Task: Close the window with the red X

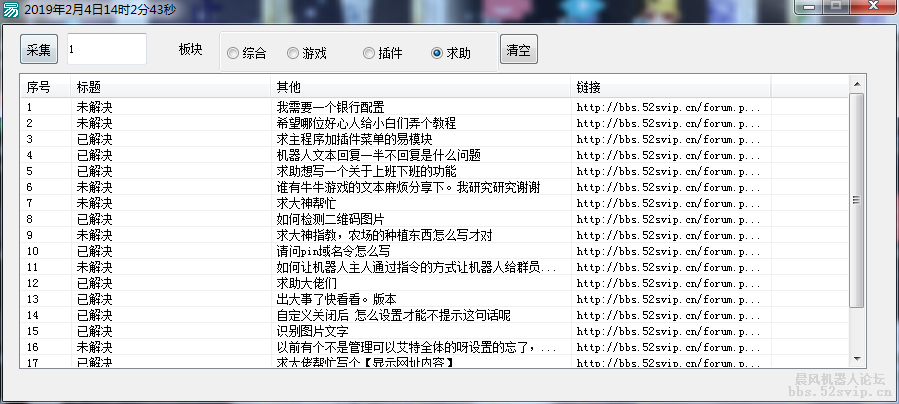Action: pyautogui.click(x=873, y=6)
